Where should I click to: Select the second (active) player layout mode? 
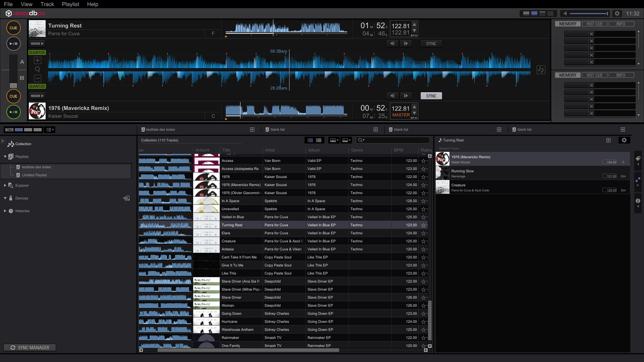(x=534, y=13)
